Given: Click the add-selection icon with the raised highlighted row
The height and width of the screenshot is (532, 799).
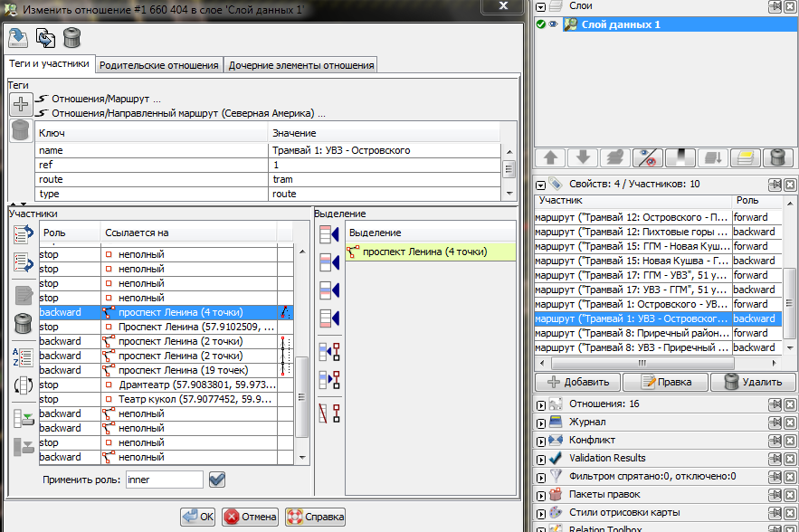Looking at the screenshot, I should [x=328, y=262].
